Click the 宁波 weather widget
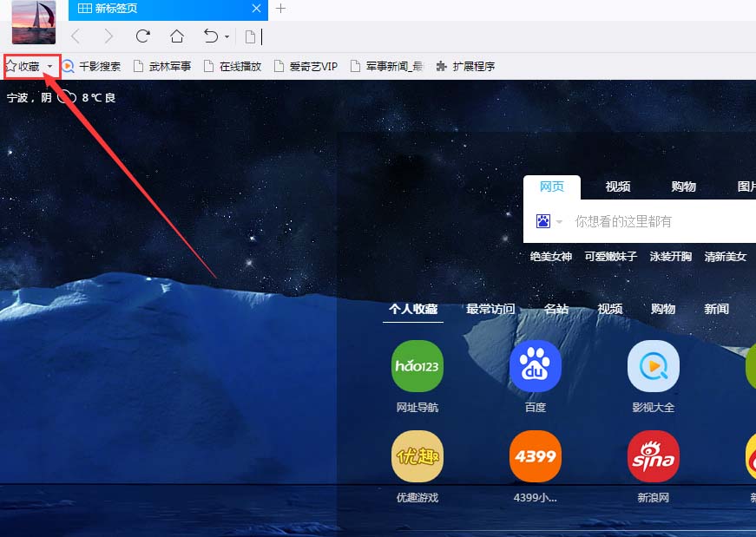 click(62, 97)
